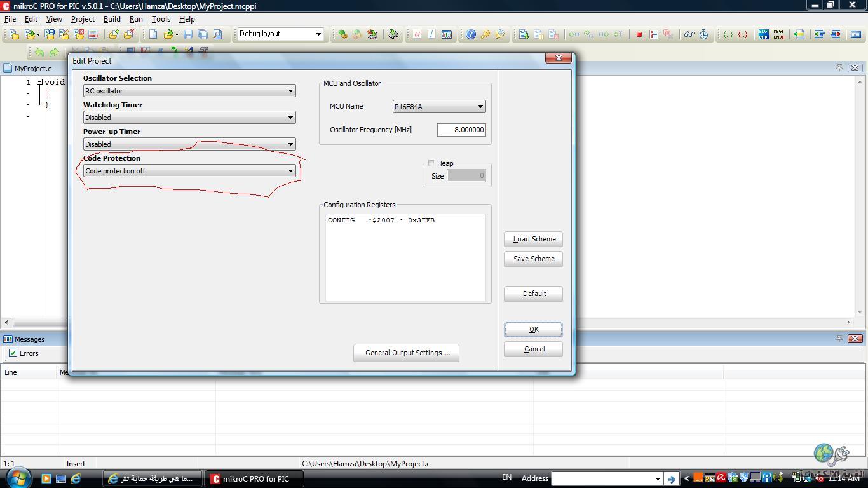Open the Open file dropdown arrow

click(177, 34)
